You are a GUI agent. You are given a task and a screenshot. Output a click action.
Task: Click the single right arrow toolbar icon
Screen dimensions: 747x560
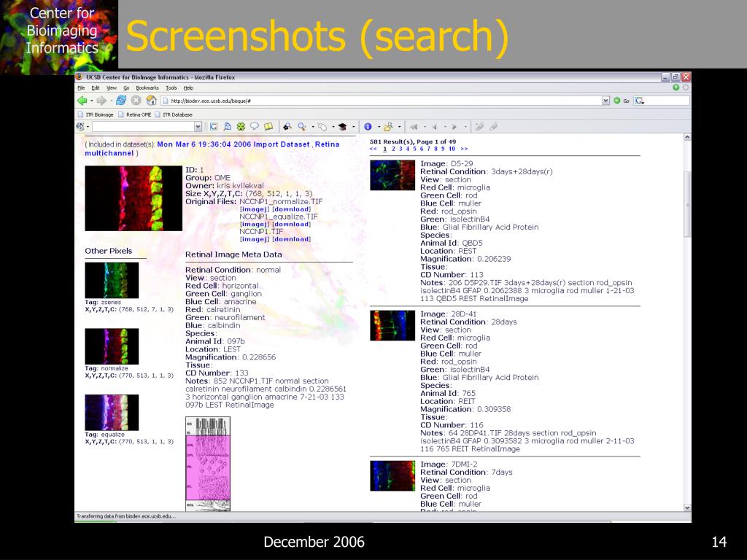454,127
